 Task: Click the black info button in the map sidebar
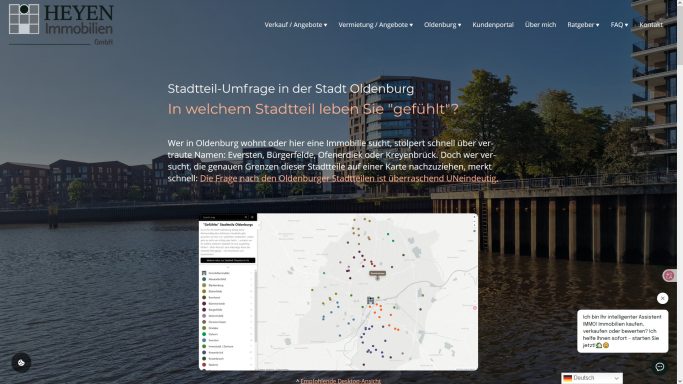point(228,260)
